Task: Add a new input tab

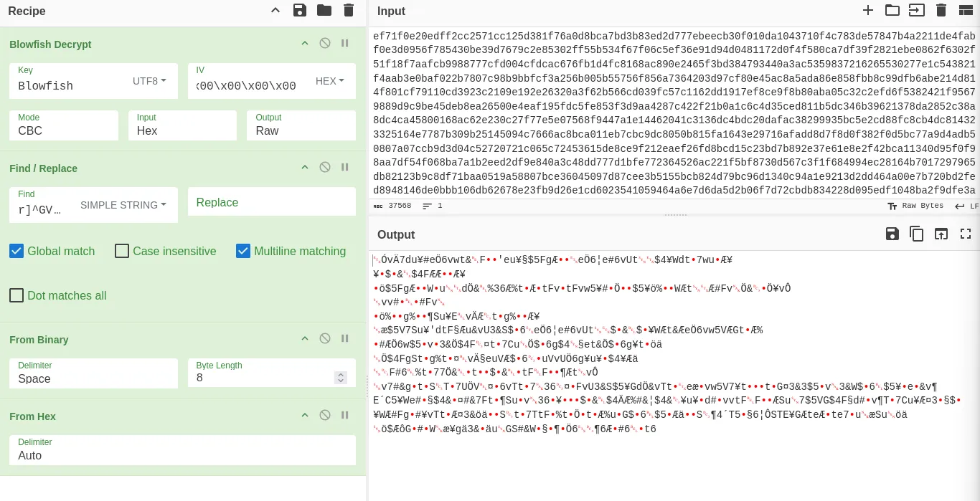Action: pyautogui.click(x=868, y=10)
